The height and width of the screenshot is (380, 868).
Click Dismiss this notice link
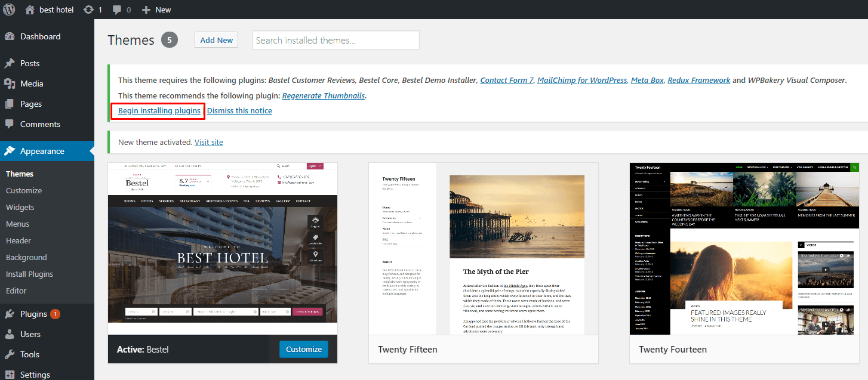pos(239,111)
